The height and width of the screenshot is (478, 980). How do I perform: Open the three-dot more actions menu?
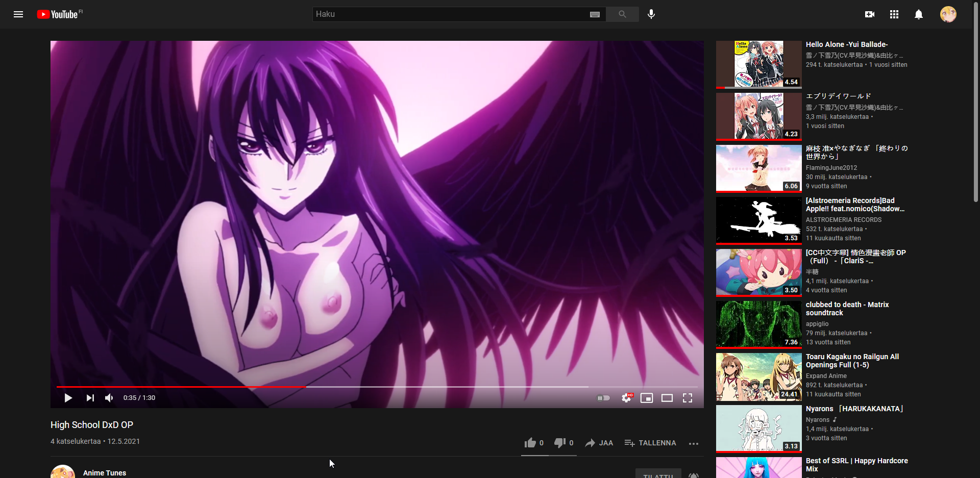click(693, 443)
